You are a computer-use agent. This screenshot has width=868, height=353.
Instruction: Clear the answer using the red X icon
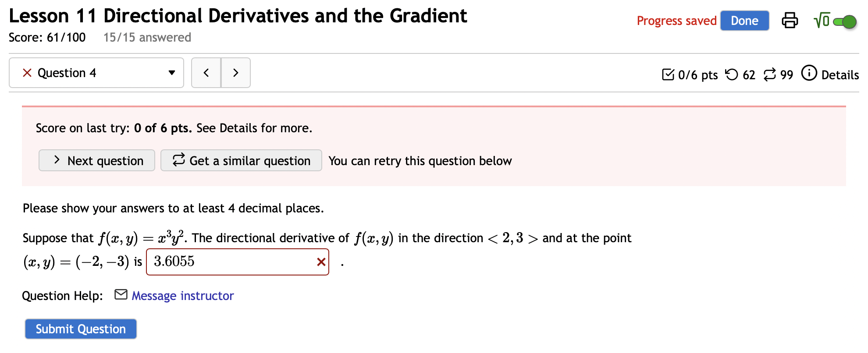[321, 261]
